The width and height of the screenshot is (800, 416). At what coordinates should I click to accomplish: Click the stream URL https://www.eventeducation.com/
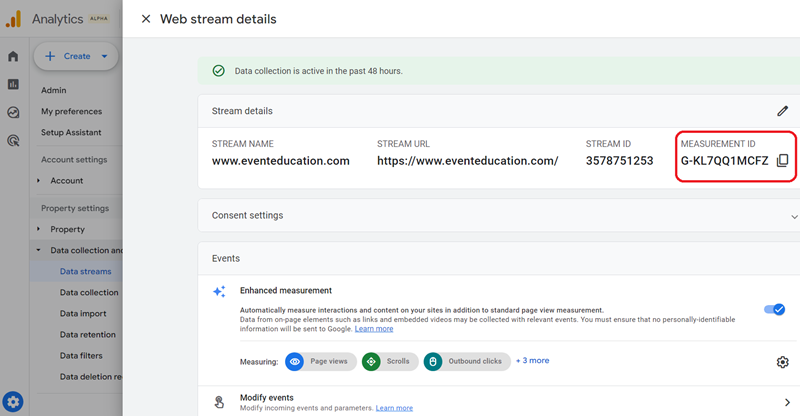[x=468, y=161]
